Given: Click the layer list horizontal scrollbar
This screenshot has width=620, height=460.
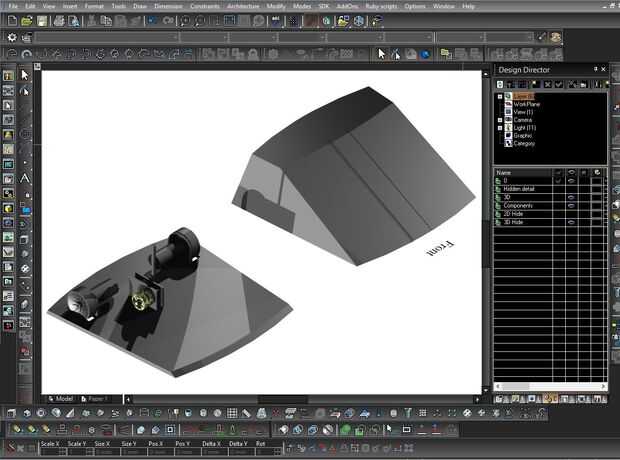Looking at the screenshot, I should click(550, 386).
